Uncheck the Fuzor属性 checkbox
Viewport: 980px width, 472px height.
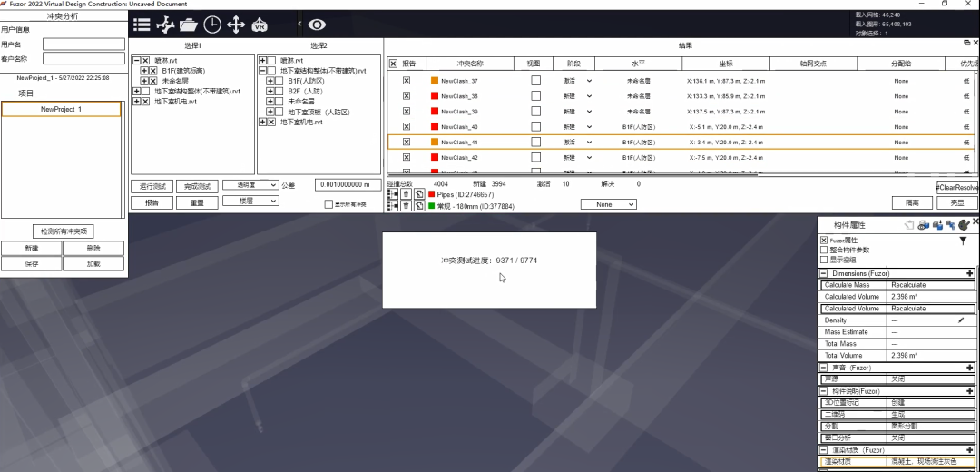(824, 240)
